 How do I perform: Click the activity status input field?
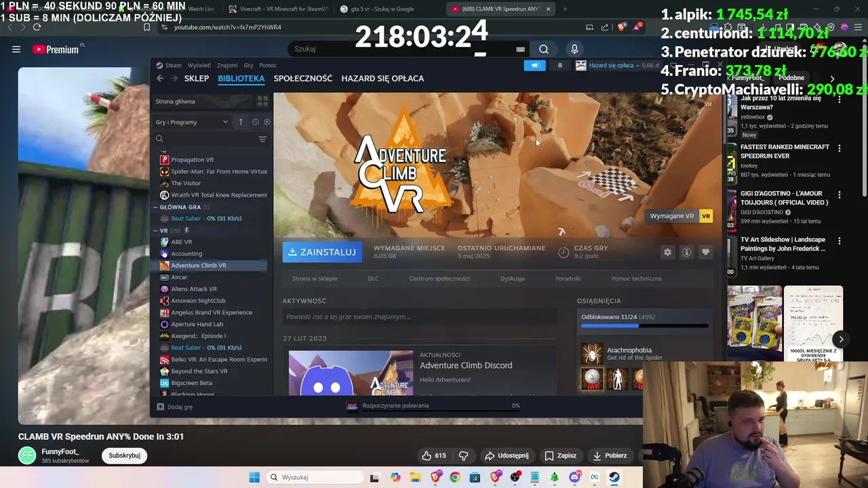pos(420,317)
